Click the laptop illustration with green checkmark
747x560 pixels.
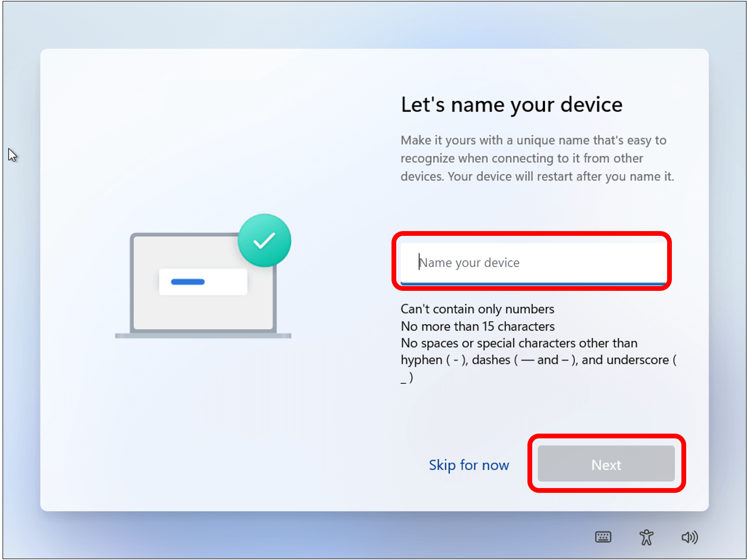point(203,276)
